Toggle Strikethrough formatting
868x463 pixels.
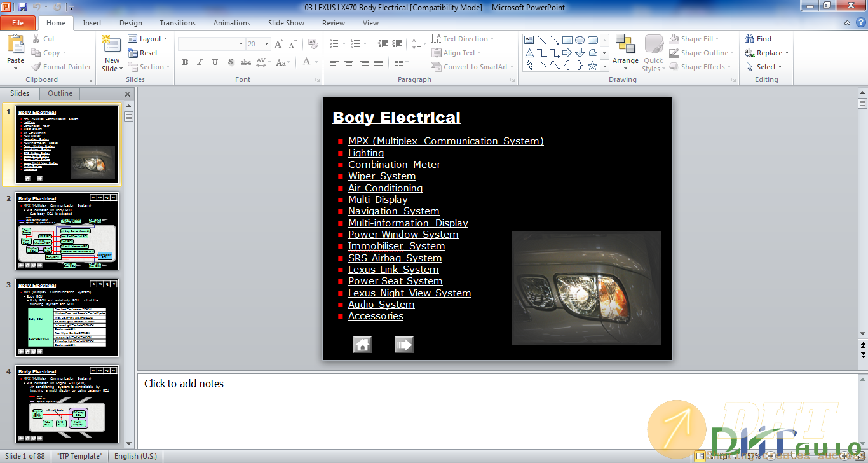pos(246,62)
